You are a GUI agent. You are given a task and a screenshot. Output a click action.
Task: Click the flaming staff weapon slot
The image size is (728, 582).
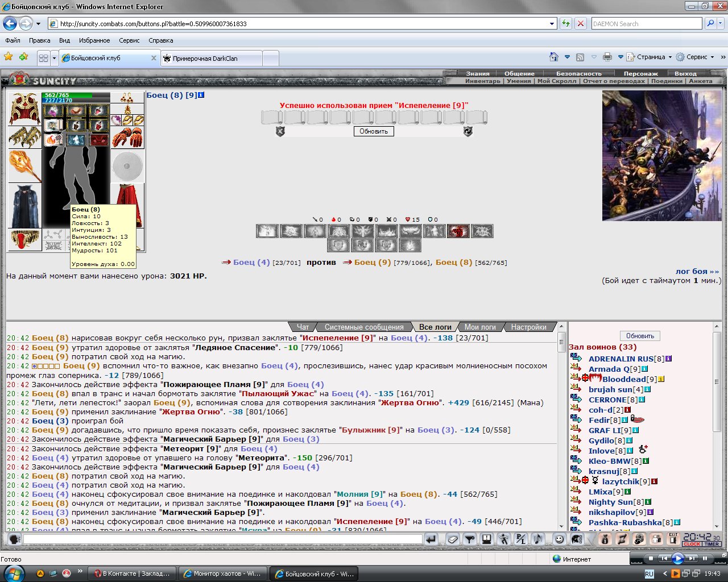coord(24,166)
